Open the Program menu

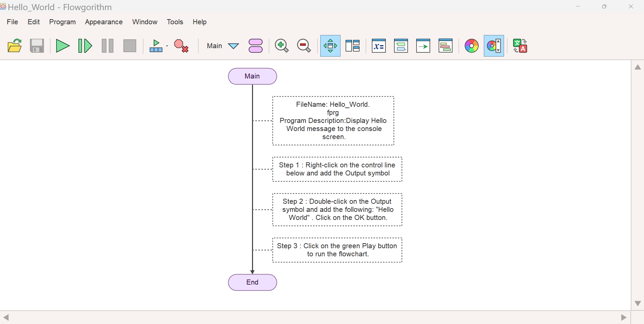[x=62, y=22]
